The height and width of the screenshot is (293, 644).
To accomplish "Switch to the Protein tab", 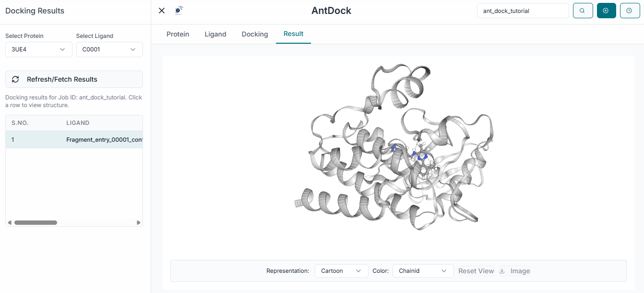I will 178,34.
